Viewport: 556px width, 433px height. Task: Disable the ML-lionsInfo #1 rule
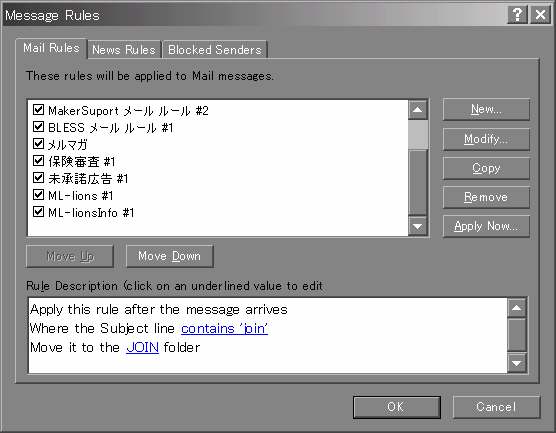[38, 212]
